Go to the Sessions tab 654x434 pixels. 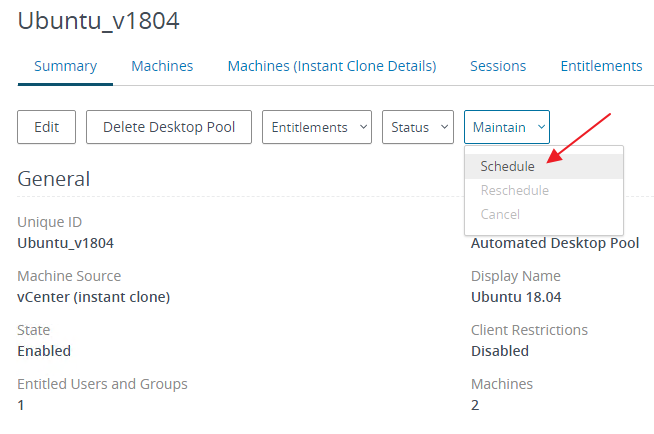(498, 66)
